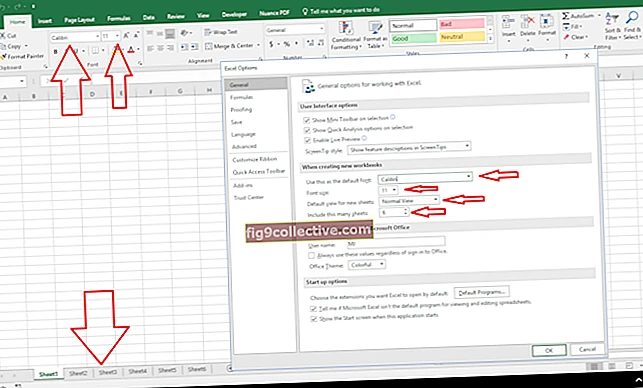Toggle Show Quick Analysis options on selection
The image size is (643, 388).
click(307, 130)
